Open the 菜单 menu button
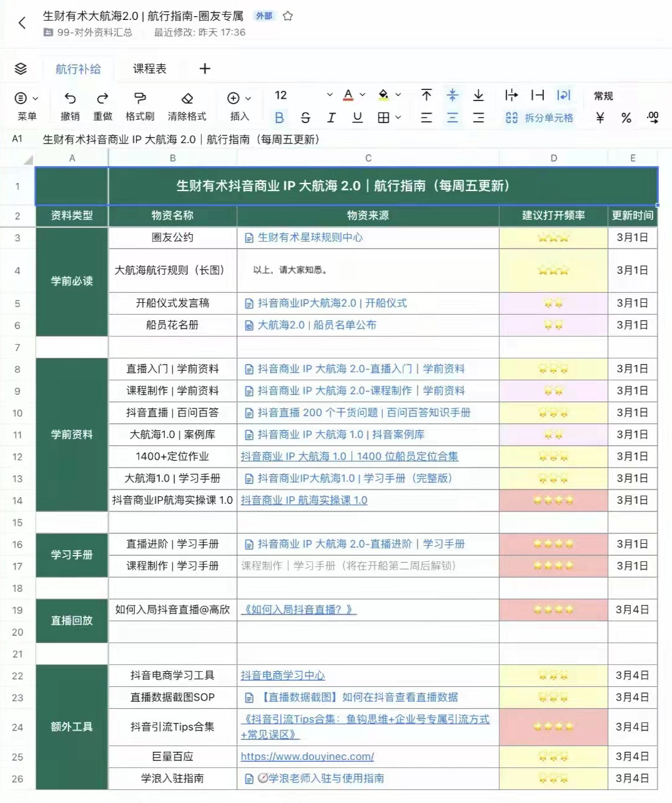The image size is (672, 803). pos(27,106)
